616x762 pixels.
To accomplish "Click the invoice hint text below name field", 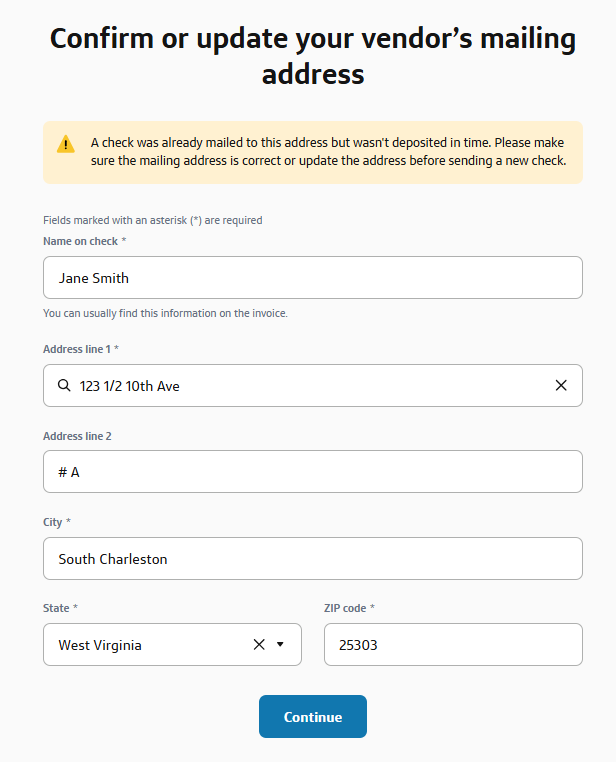I will point(165,313).
